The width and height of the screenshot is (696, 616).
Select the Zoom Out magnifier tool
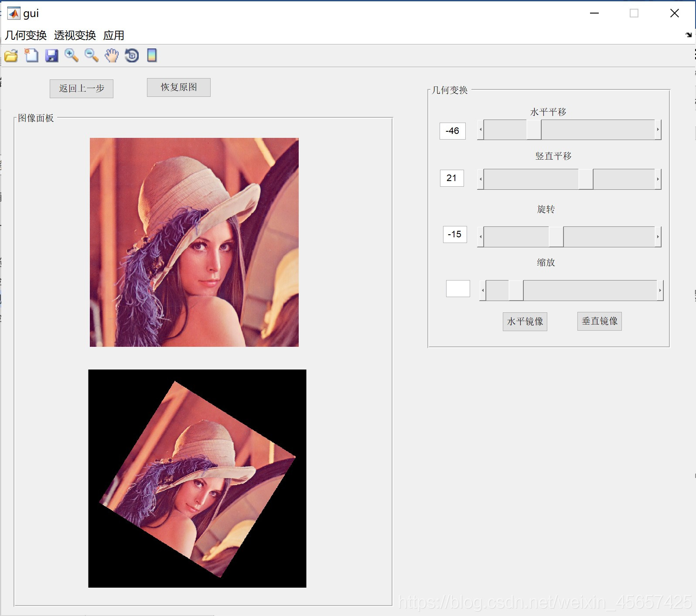pyautogui.click(x=92, y=55)
